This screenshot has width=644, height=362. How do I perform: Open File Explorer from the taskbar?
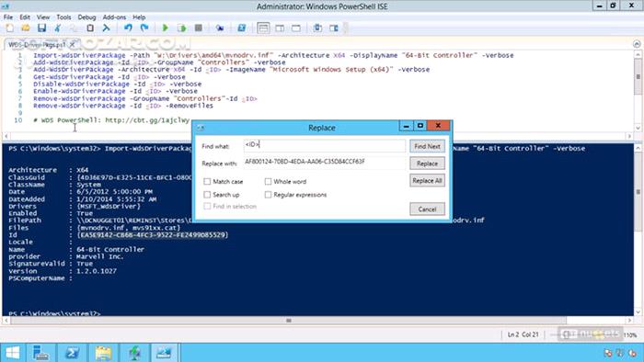(x=103, y=353)
